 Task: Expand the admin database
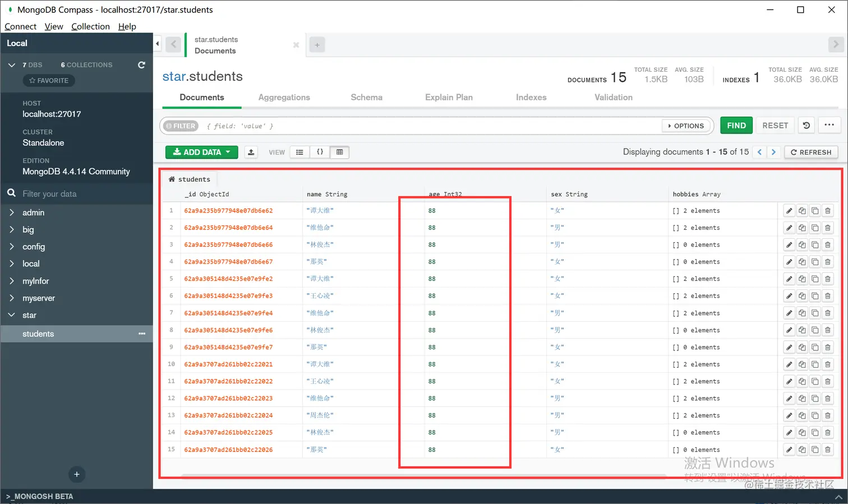click(x=11, y=212)
